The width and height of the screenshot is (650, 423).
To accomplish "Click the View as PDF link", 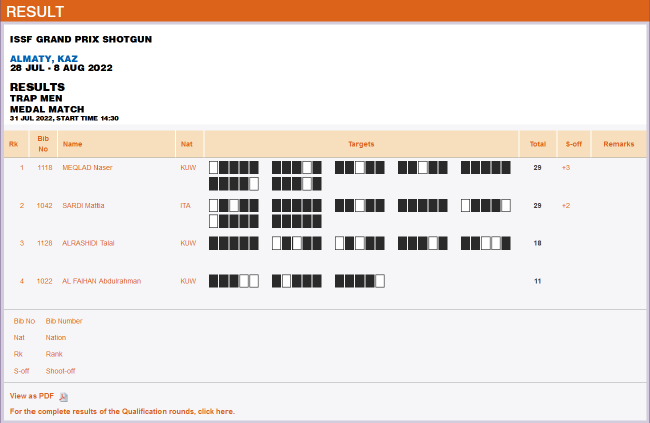I will click(32, 396).
